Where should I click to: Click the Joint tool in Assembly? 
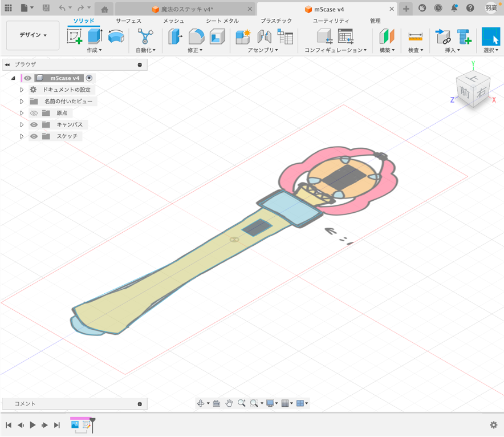point(264,37)
